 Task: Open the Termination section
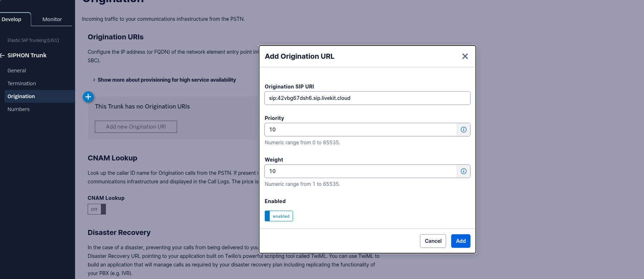click(22, 83)
